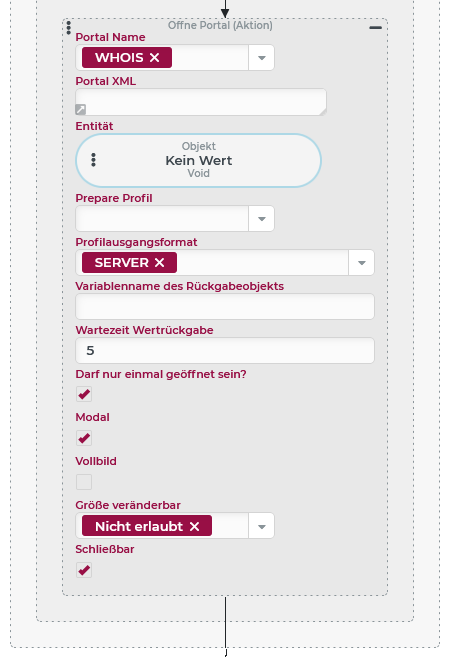
Task: Remove the WHOIS tag from Portal Name
Action: point(154,57)
